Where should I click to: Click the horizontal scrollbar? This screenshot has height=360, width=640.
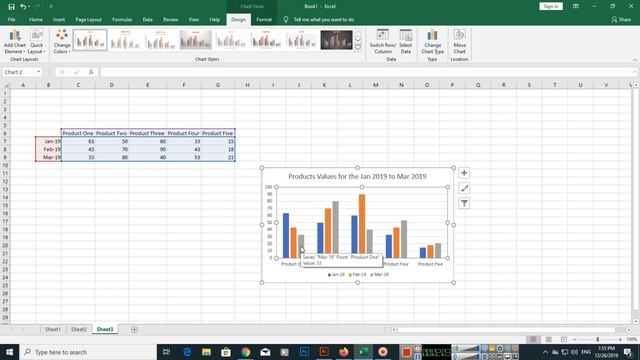pyautogui.click(x=506, y=329)
